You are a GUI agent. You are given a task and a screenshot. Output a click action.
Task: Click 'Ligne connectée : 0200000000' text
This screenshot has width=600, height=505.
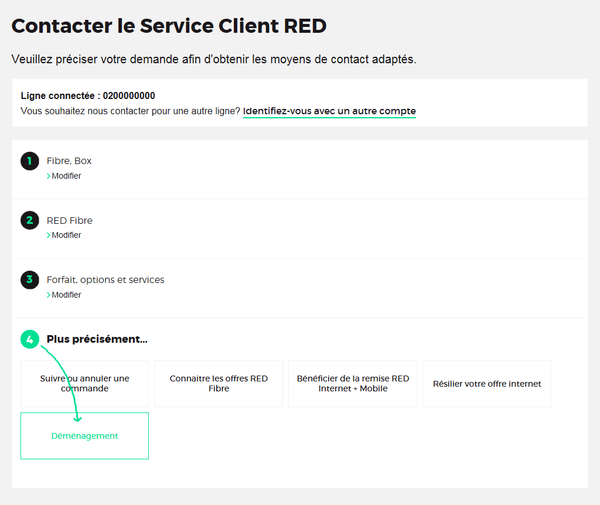tap(88, 96)
